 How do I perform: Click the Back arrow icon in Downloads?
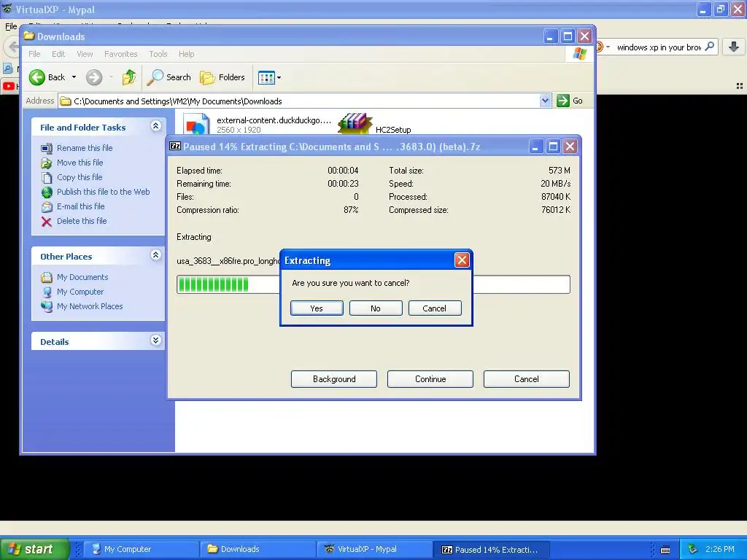[36, 77]
